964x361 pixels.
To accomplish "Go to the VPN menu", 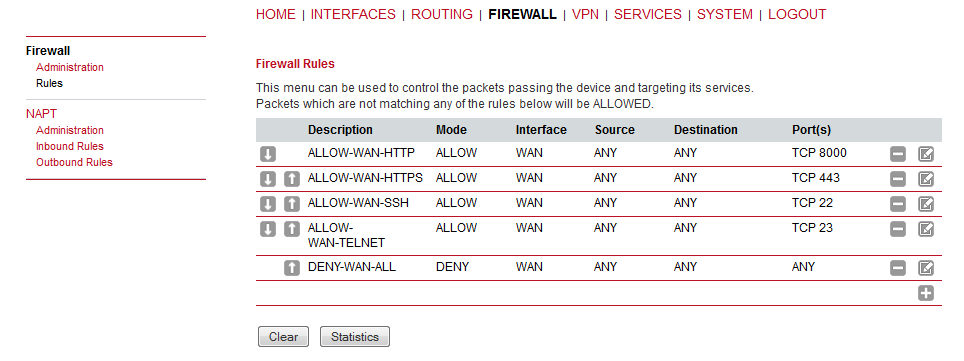I will 585,14.
